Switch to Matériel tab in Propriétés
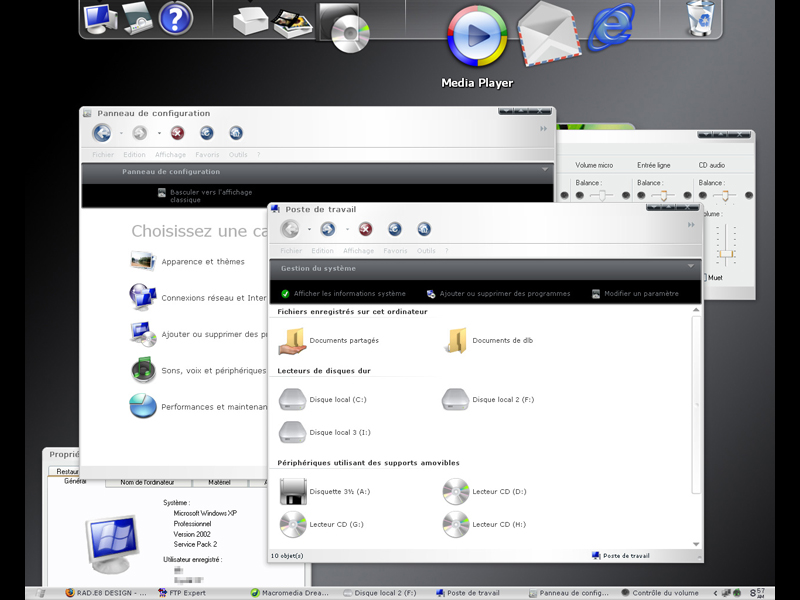Screen dimensions: 800x600 point(219,482)
